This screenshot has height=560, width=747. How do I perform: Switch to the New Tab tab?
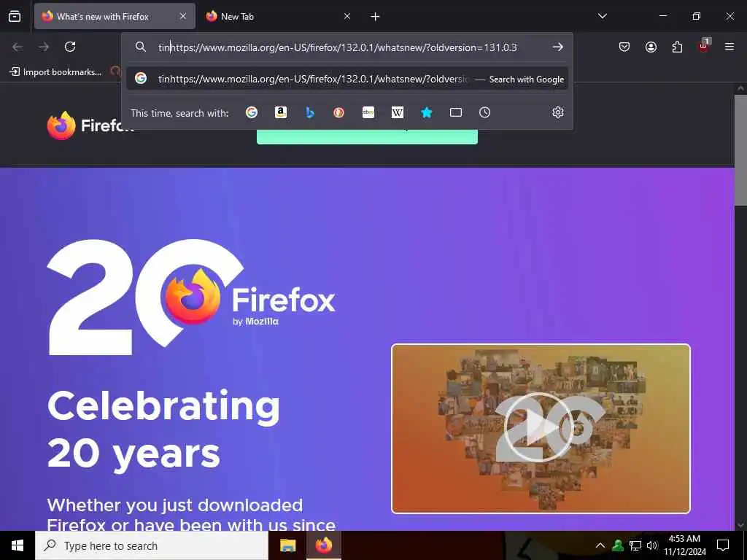[x=278, y=16]
